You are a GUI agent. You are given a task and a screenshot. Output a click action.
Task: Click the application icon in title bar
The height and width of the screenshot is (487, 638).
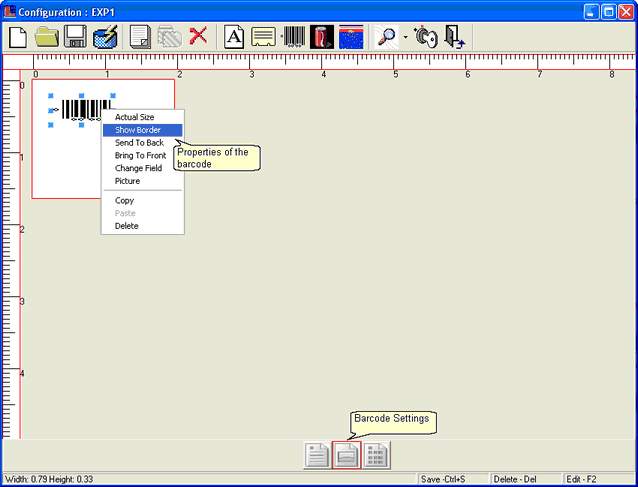tap(10, 11)
